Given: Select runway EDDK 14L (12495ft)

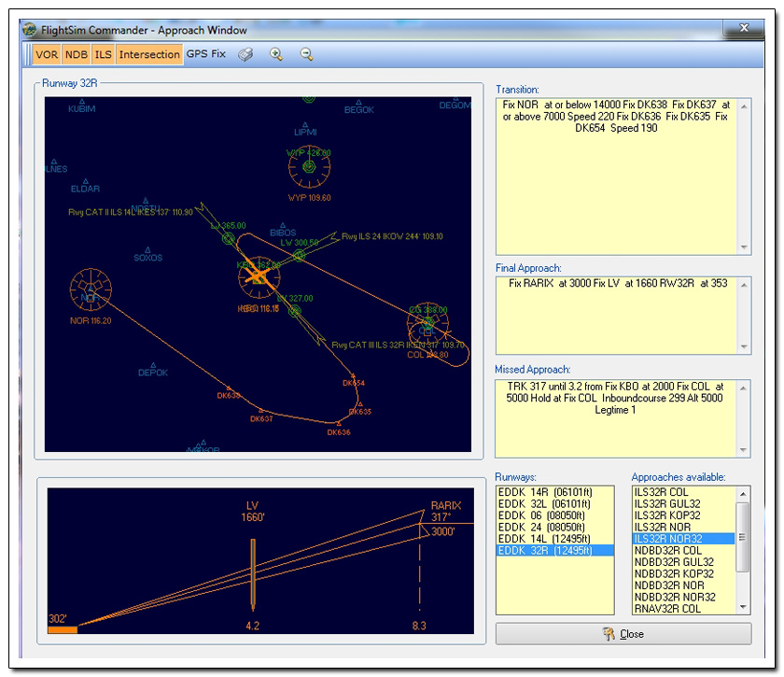Looking at the screenshot, I should click(x=554, y=539).
